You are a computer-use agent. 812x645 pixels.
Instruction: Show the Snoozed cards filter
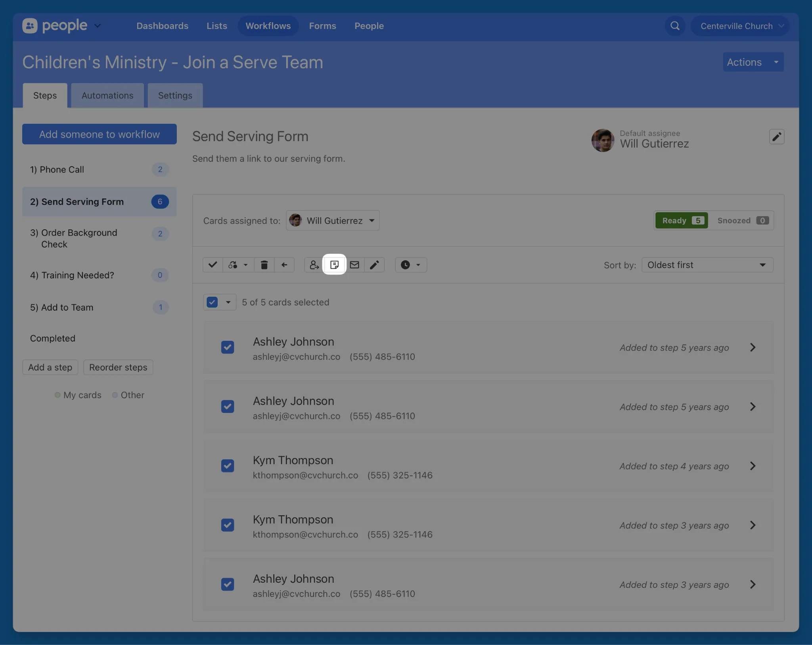[742, 221]
